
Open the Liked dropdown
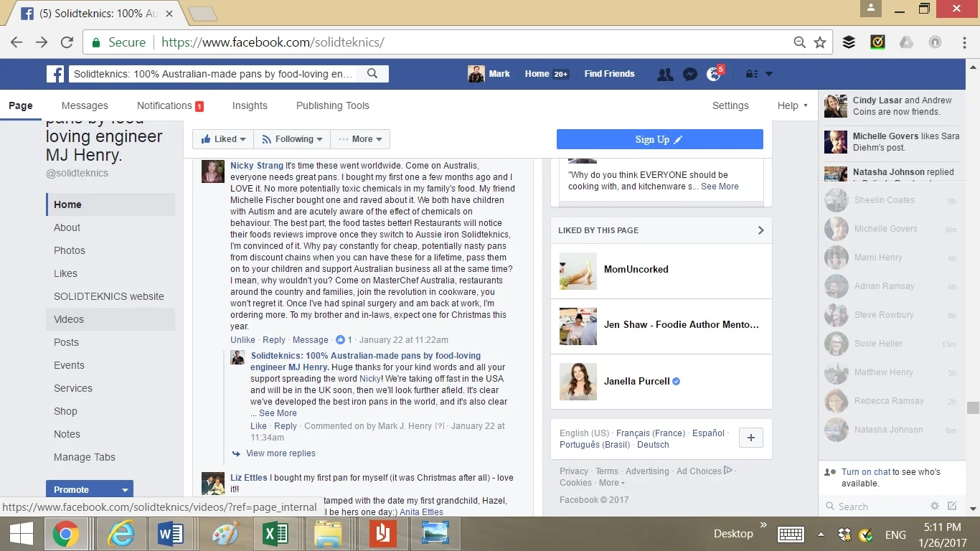point(223,139)
